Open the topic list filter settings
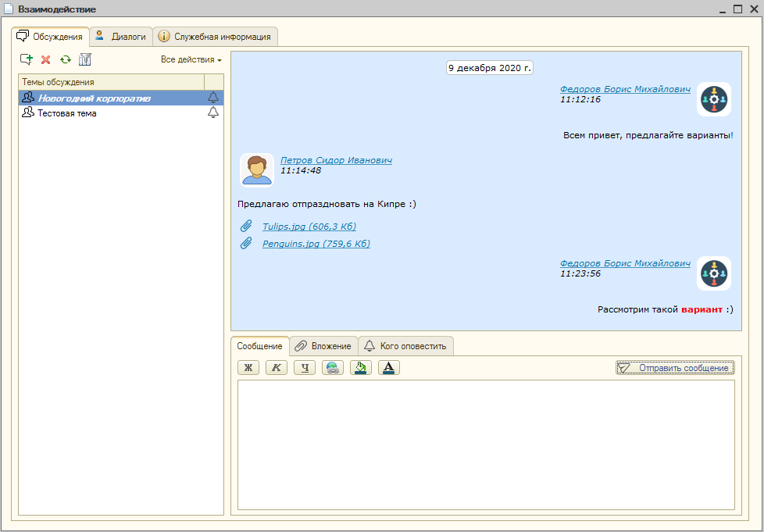Screen dimensions: 764x532 click(x=85, y=59)
